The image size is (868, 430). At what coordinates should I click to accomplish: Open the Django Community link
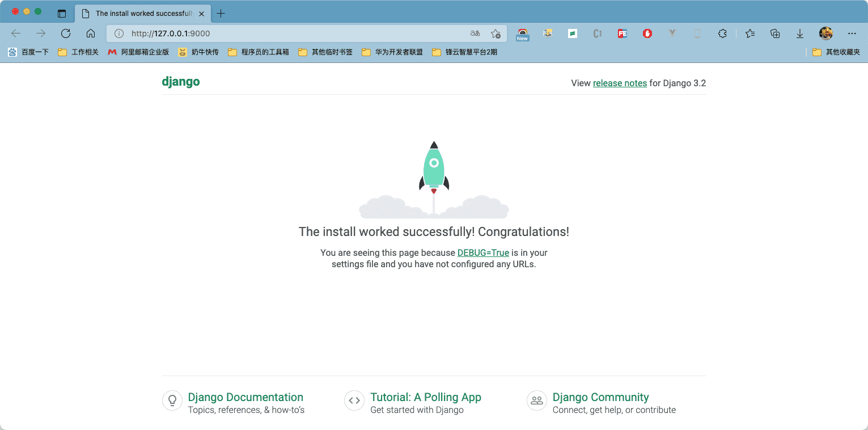600,397
